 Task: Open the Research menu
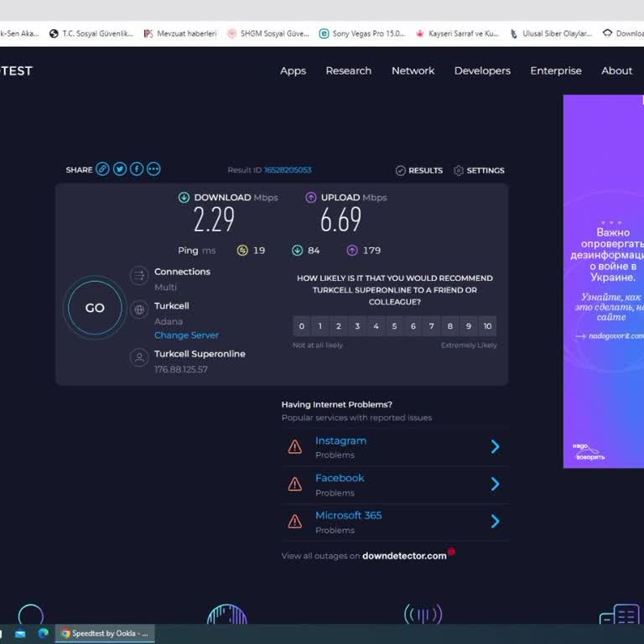[x=348, y=70]
